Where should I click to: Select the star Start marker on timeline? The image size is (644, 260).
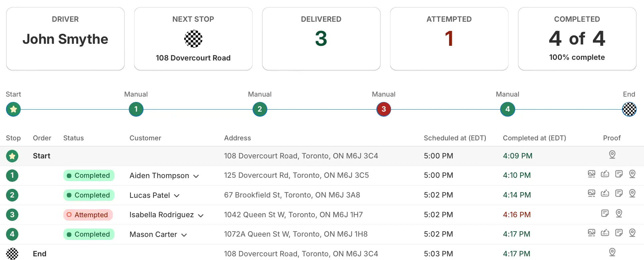pos(13,109)
